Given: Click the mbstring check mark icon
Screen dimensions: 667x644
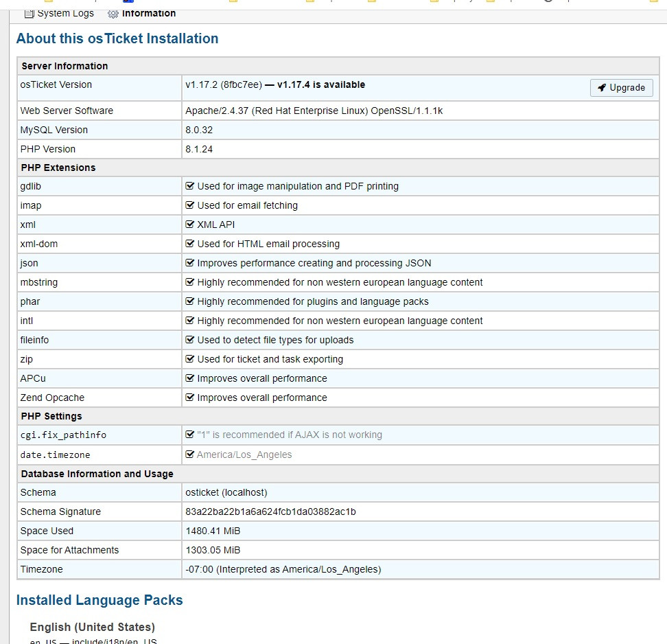Looking at the screenshot, I should pyautogui.click(x=189, y=282).
